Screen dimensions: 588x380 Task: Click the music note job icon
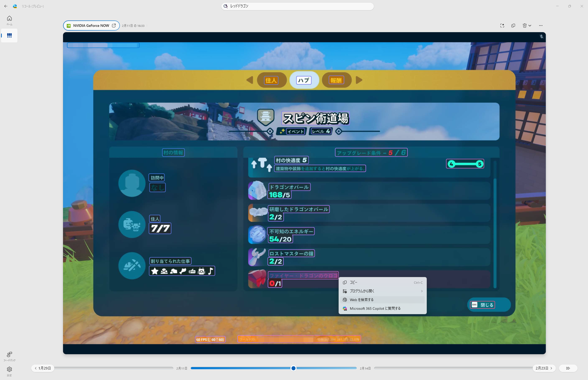(x=210, y=271)
